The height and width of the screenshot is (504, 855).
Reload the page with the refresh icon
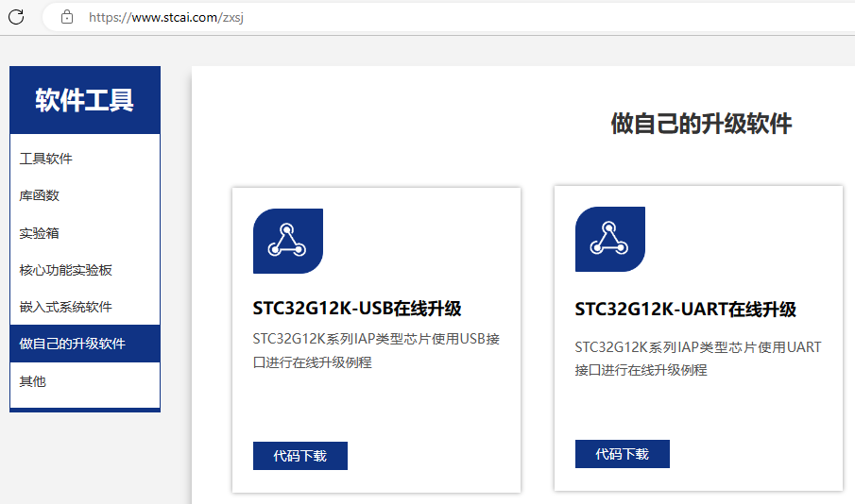(16, 17)
